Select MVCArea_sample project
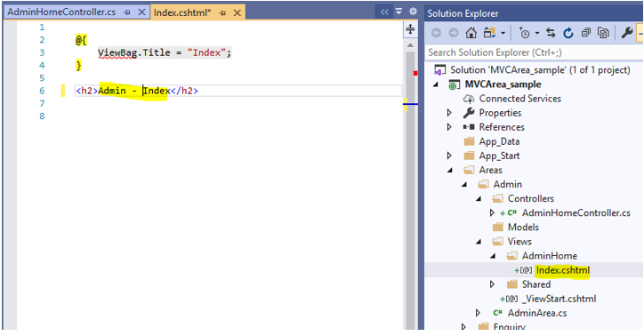 coord(503,84)
